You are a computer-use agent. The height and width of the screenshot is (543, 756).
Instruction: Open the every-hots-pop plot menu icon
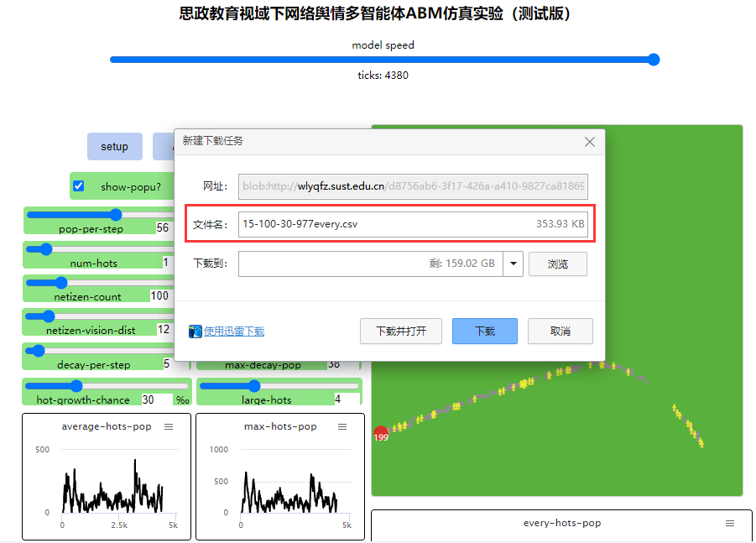coord(730,523)
